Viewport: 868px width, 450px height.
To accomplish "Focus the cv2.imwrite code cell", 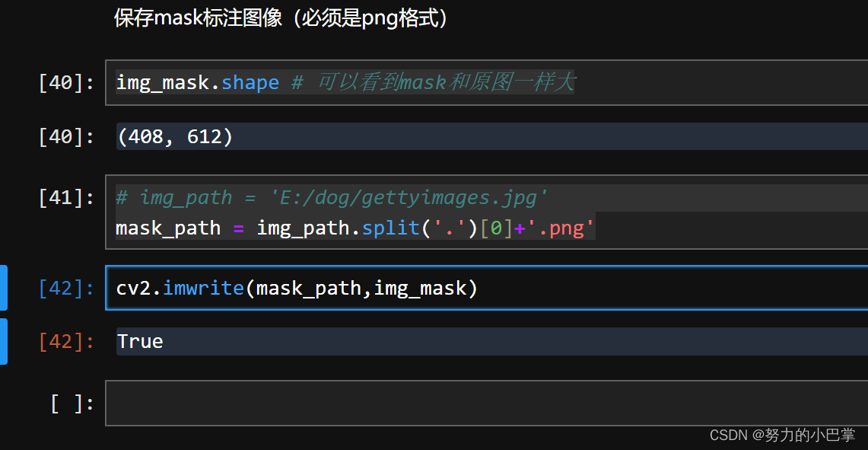I will [609, 289].
